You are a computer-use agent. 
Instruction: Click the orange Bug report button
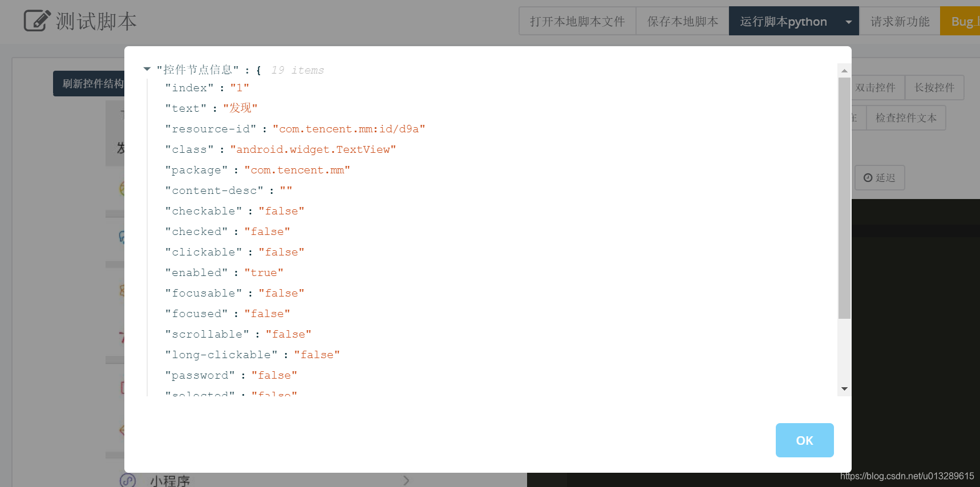pos(960,22)
